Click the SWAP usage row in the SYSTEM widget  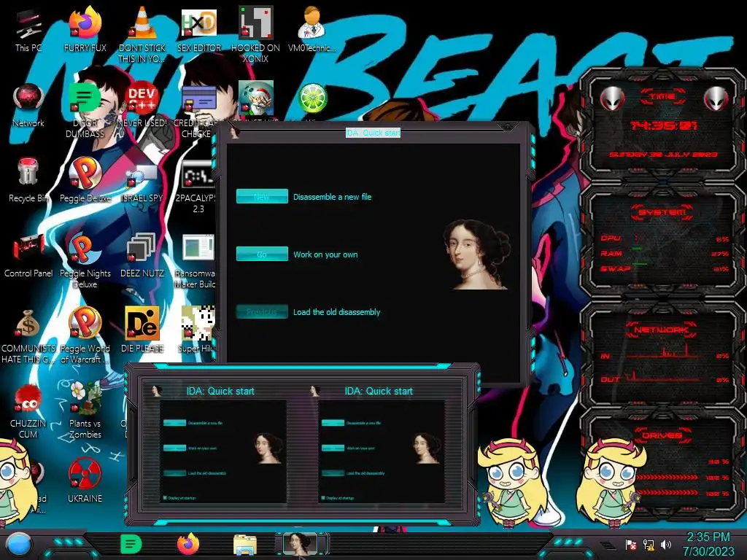coord(665,268)
